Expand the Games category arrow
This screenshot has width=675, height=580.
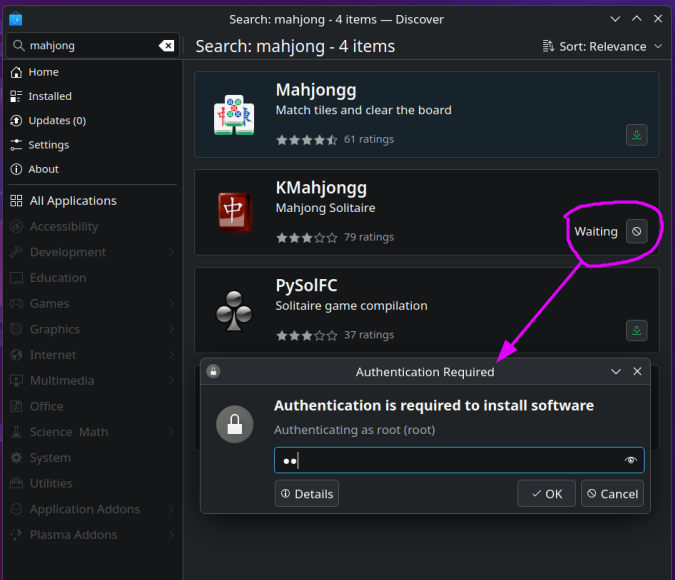pos(171,304)
